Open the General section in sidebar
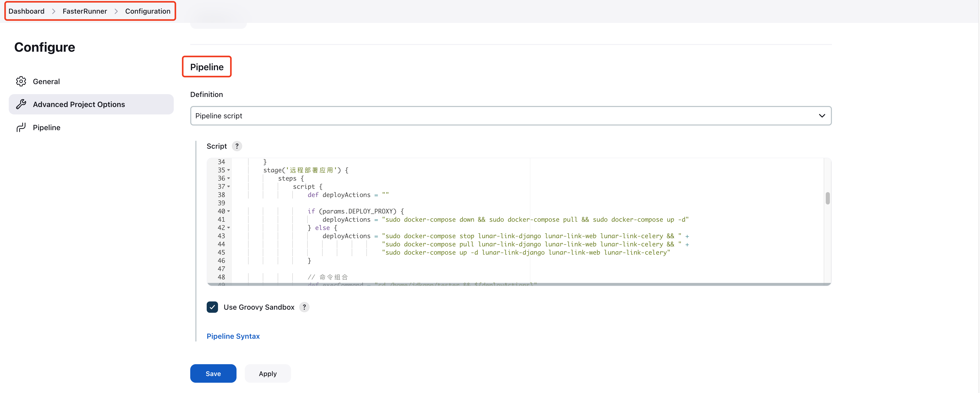The width and height of the screenshot is (980, 393). click(46, 82)
